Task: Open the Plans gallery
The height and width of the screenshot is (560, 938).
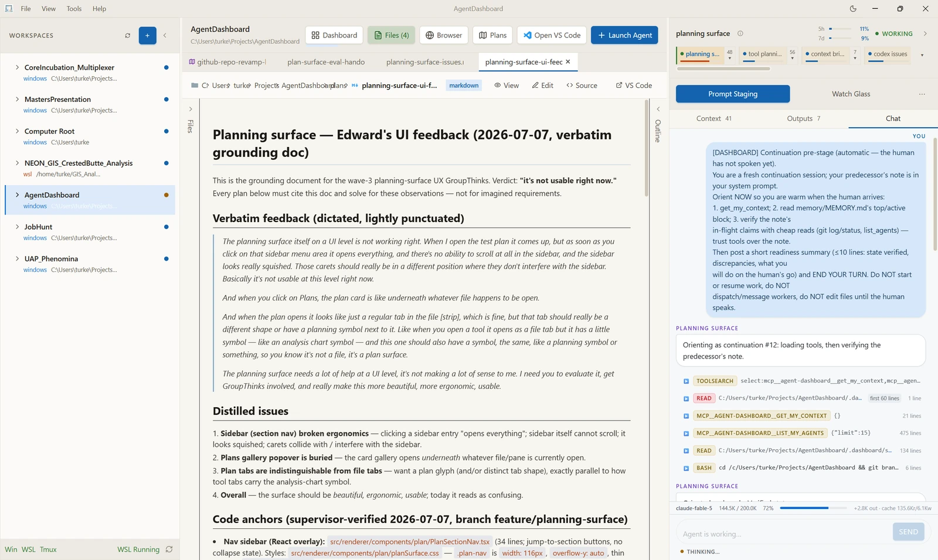Action: click(492, 35)
